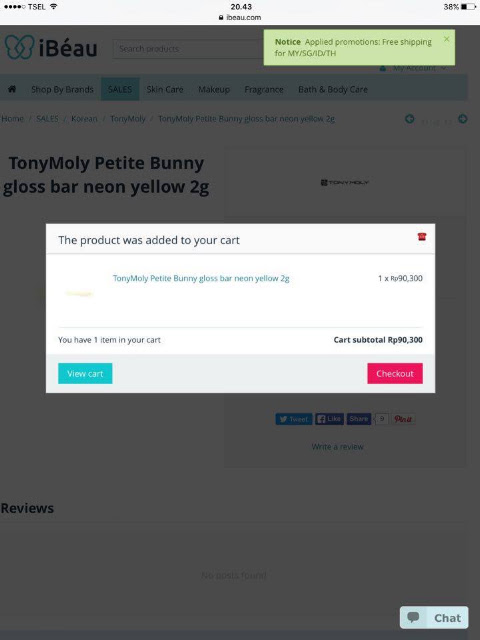
Task: Click the pink Checkout button
Action: (395, 373)
